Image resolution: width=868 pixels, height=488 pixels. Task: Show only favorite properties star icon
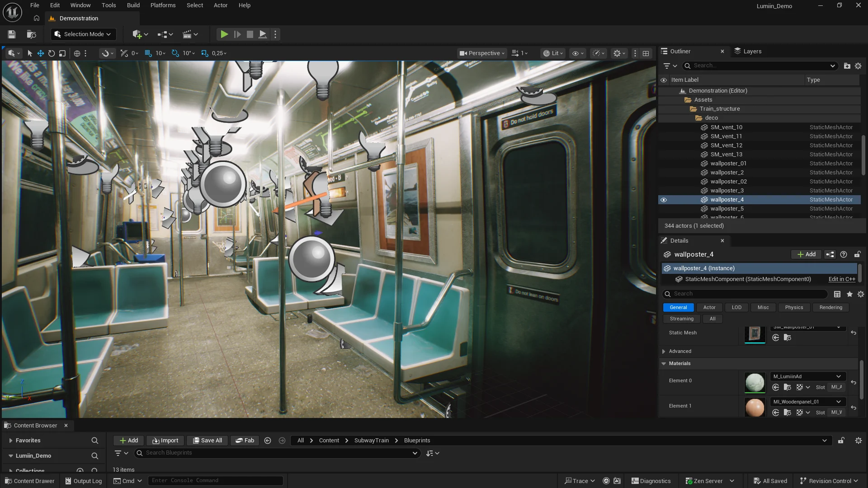(849, 294)
